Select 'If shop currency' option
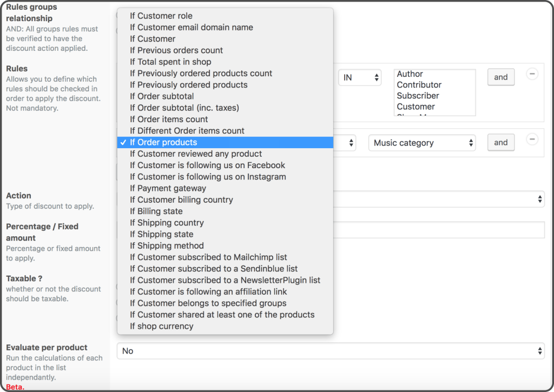This screenshot has width=554, height=392. point(161,326)
